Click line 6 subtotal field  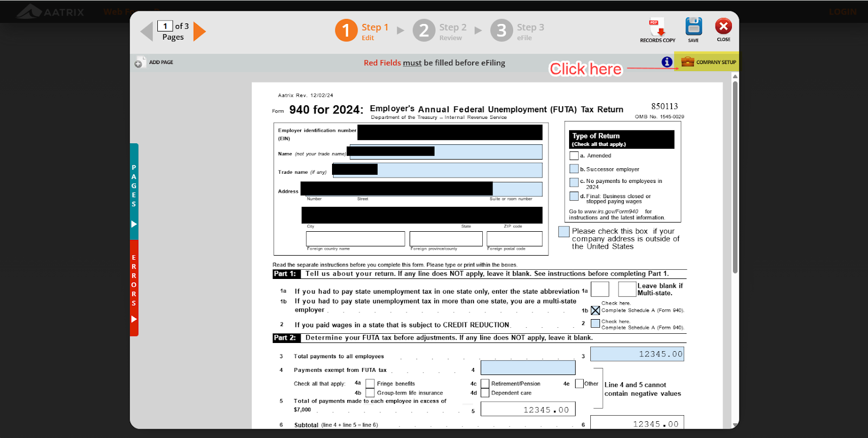coord(637,423)
